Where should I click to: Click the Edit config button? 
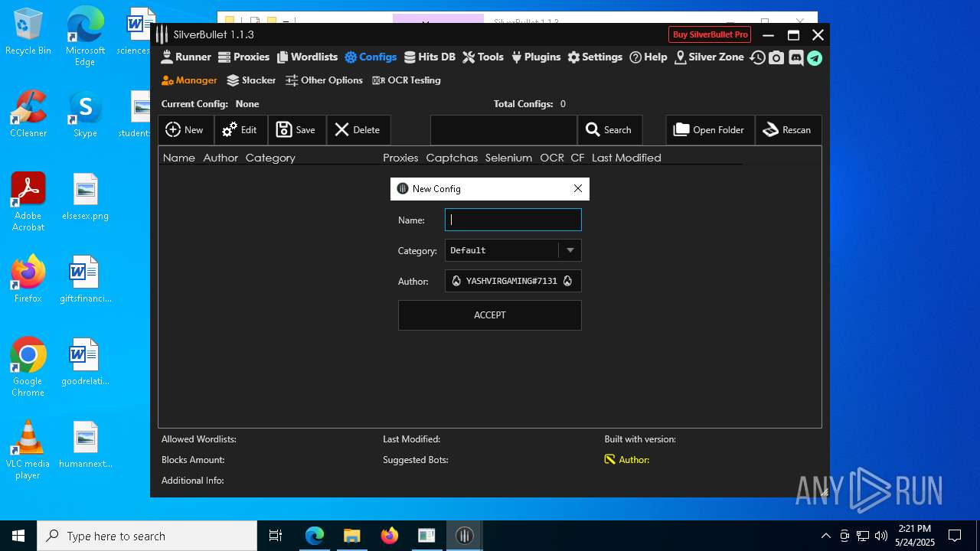pyautogui.click(x=240, y=130)
